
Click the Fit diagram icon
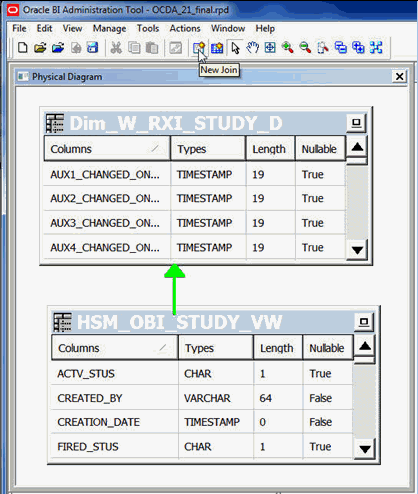[270, 48]
